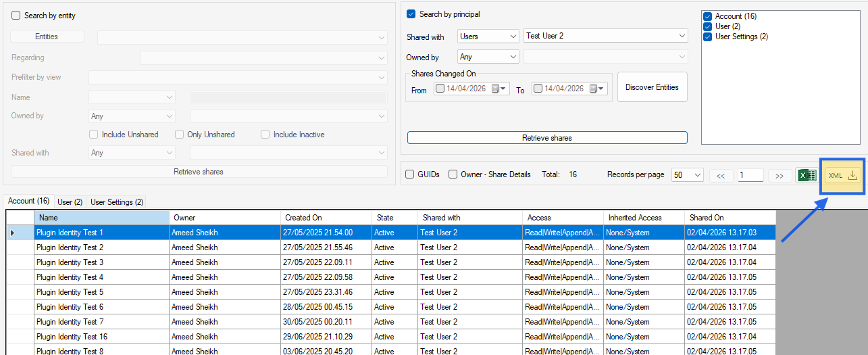Sort by Owner column header
Image resolution: width=868 pixels, height=355 pixels.
tap(225, 218)
